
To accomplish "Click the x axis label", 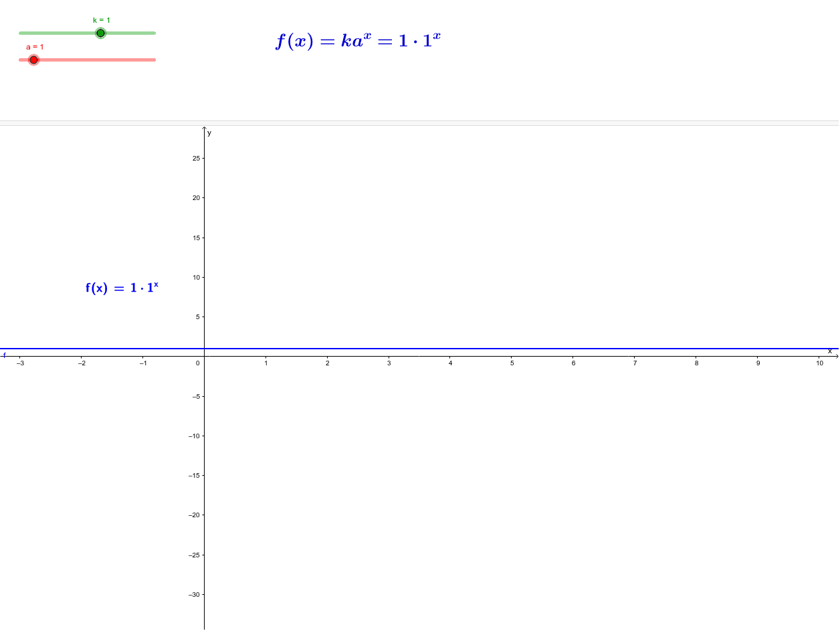I will click(830, 351).
